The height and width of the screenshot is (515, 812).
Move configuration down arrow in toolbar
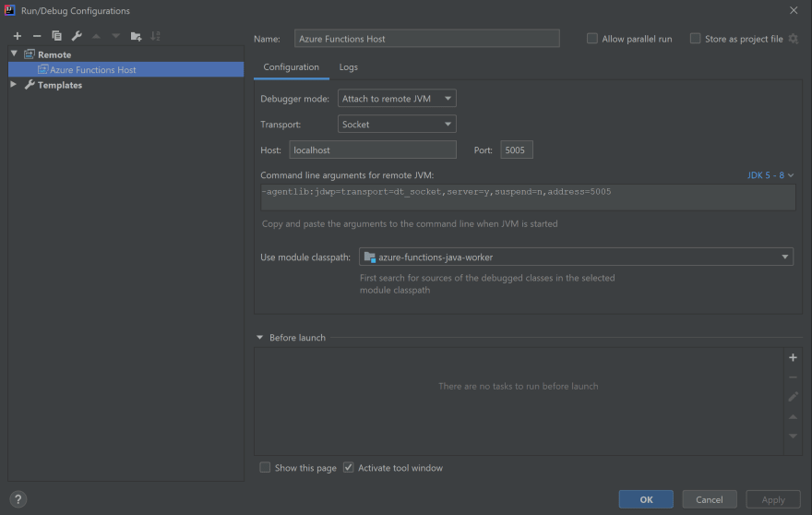tap(115, 36)
